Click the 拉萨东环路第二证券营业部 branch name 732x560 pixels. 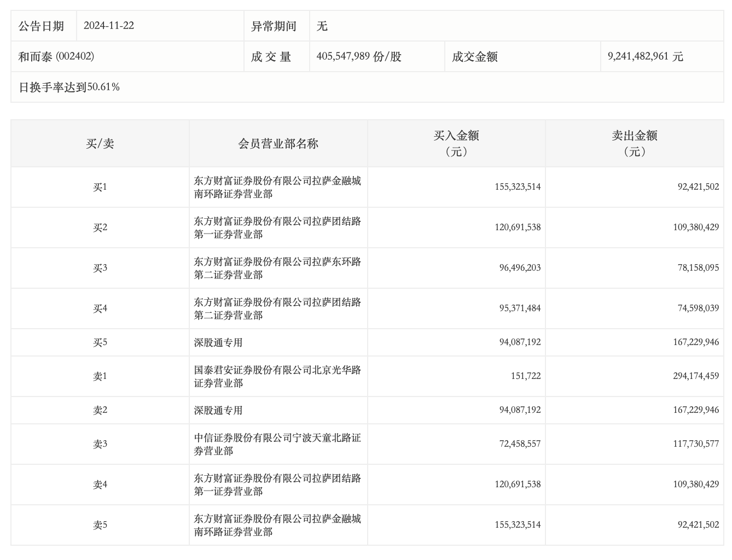pyautogui.click(x=277, y=269)
